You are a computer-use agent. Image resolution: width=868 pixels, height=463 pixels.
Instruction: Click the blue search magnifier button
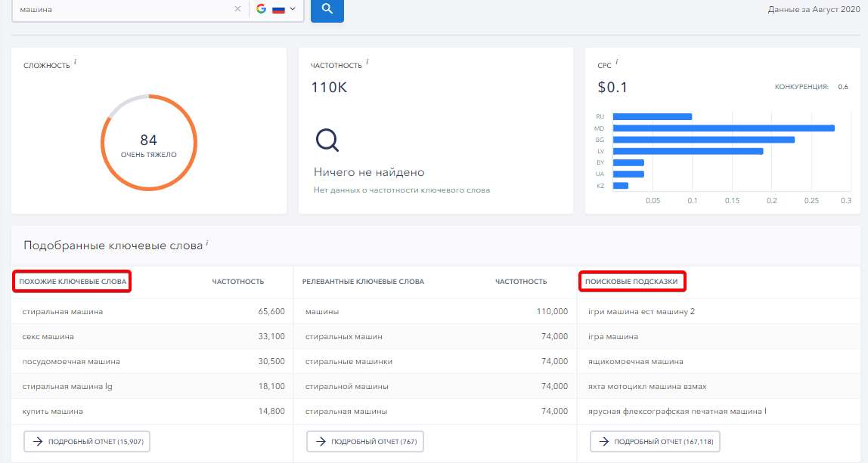coord(327,9)
